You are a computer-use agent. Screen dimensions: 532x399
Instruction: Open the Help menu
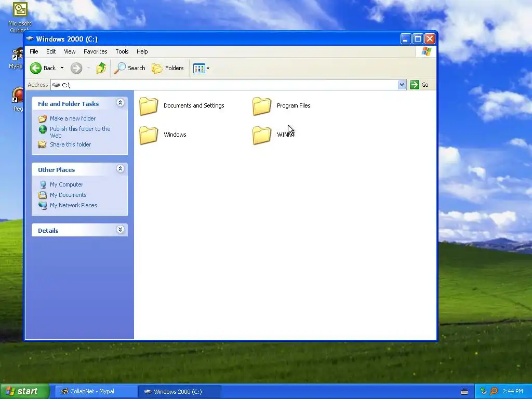(x=142, y=51)
